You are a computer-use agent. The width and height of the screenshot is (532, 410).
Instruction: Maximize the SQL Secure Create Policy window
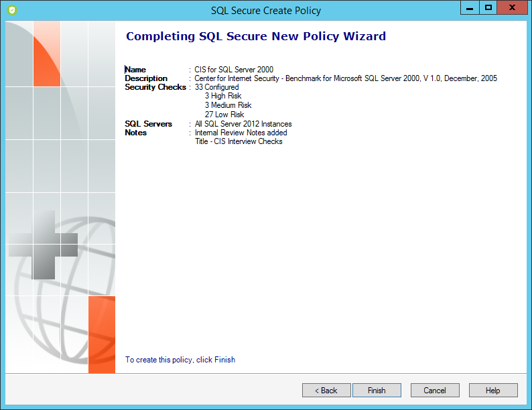(x=488, y=7)
